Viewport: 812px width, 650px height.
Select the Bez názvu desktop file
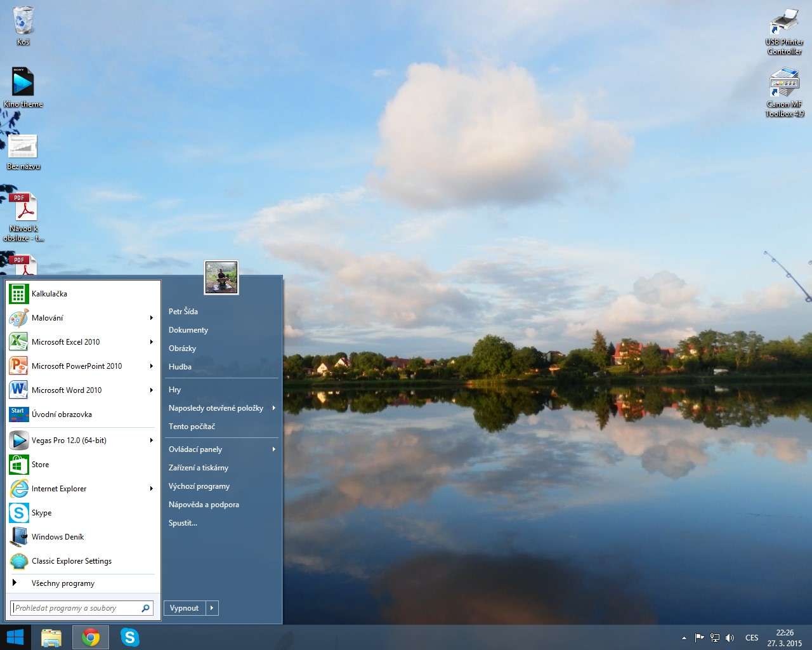[23, 151]
